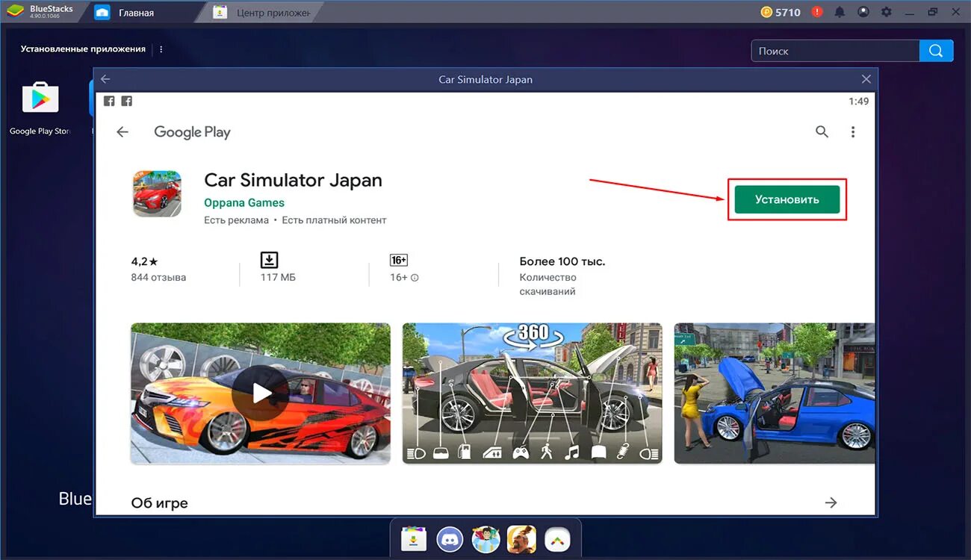971x560 pixels.
Task: Open the Google Play three-dot overflow menu
Action: (x=853, y=131)
